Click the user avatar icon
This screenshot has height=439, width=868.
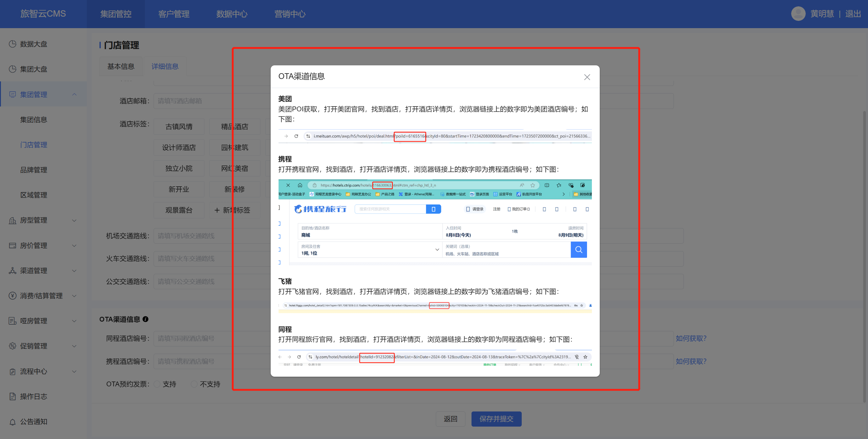798,14
